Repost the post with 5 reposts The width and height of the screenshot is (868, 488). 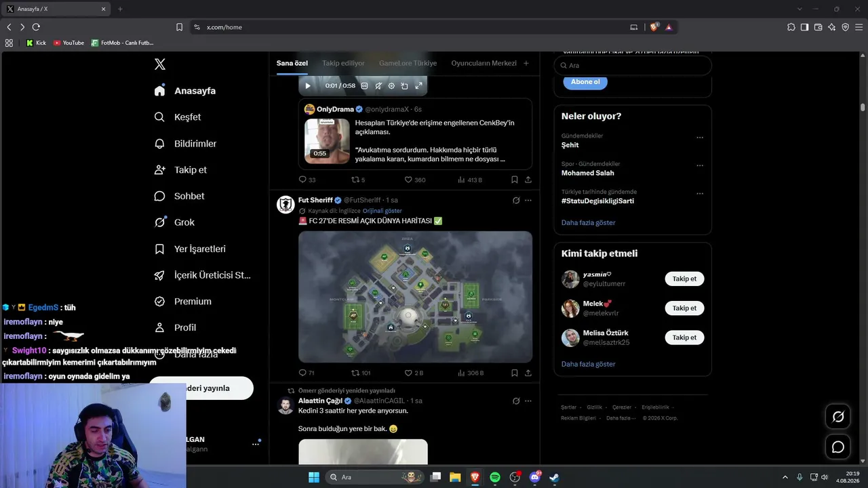(x=358, y=180)
